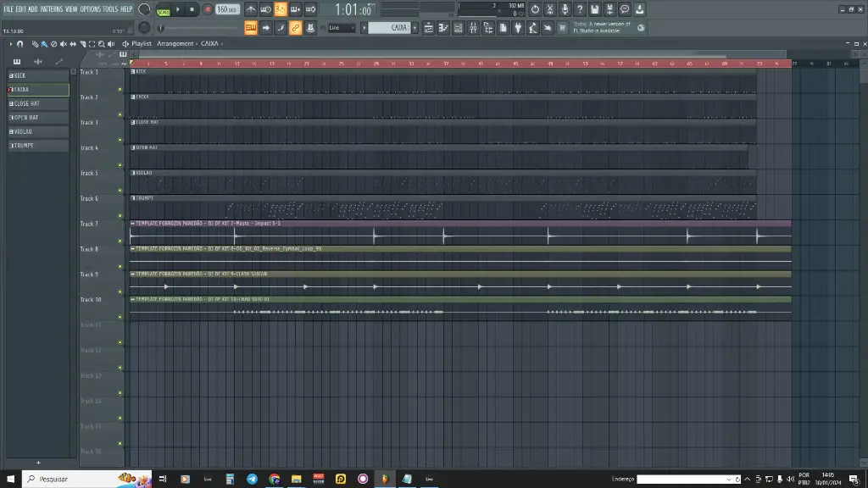Toggle the link to controller button

[x=296, y=28]
